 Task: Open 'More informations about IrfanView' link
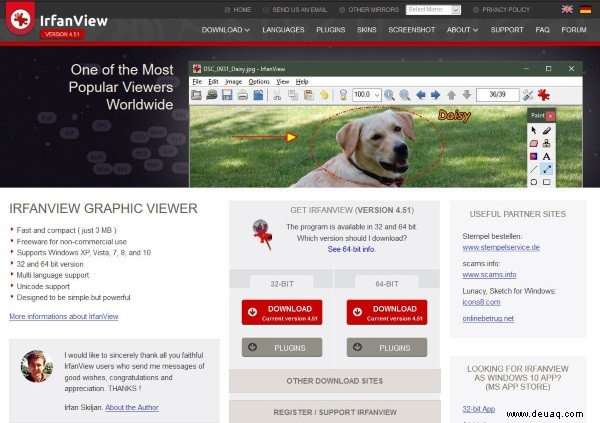tap(64, 317)
